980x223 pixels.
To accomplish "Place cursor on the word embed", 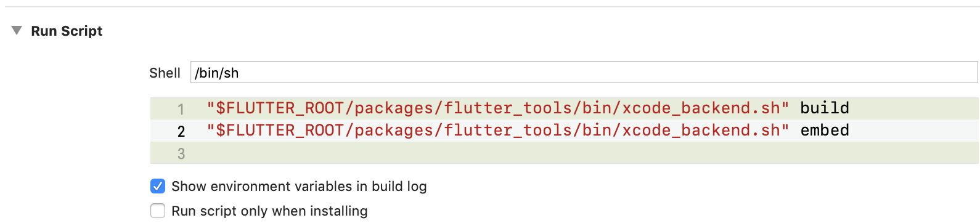I will tap(825, 130).
